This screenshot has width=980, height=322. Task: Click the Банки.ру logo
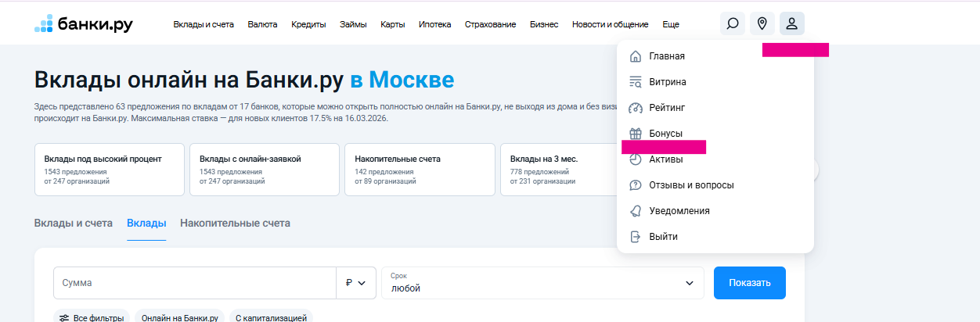point(84,24)
